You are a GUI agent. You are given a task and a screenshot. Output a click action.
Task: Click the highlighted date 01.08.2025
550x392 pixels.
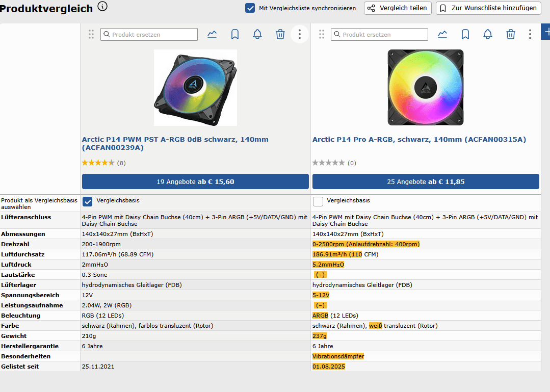click(329, 367)
